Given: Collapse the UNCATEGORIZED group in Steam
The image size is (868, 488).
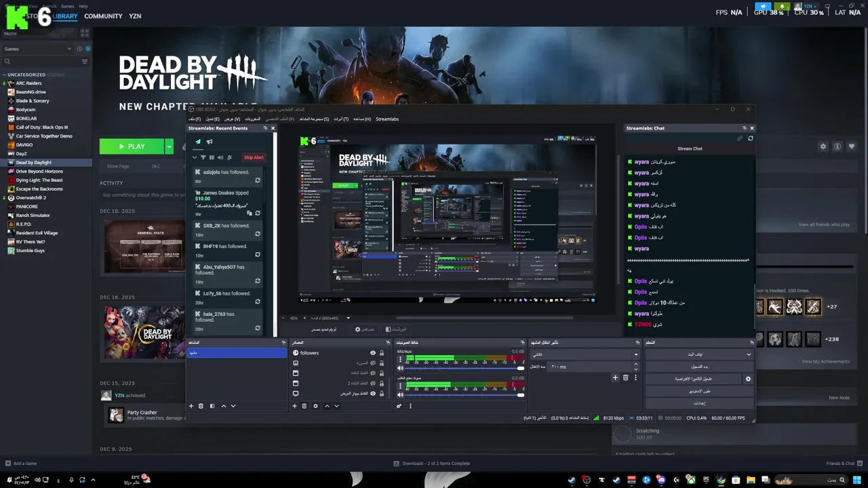Looking at the screenshot, I should point(5,75).
